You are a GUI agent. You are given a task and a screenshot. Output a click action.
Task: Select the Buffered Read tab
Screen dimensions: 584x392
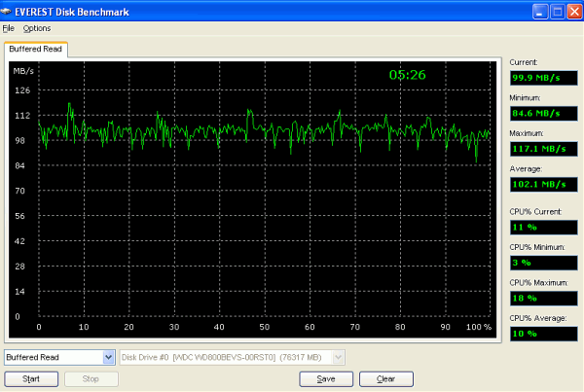(36, 50)
